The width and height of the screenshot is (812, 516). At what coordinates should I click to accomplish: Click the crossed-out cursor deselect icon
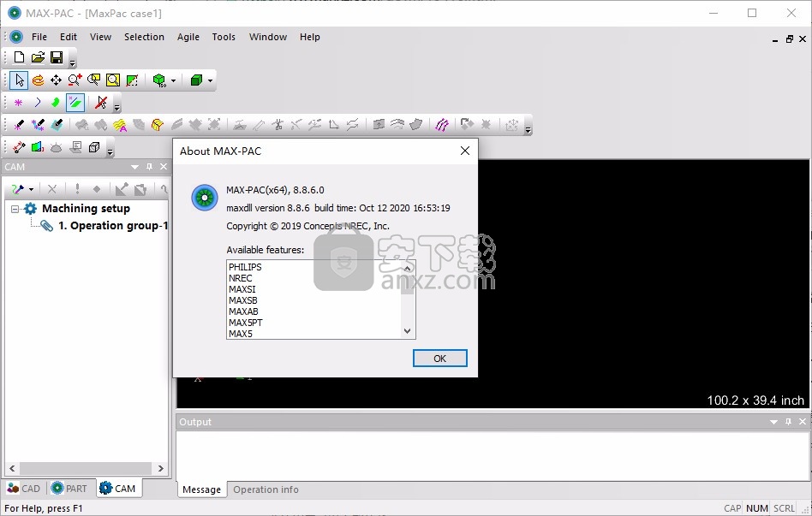point(101,103)
